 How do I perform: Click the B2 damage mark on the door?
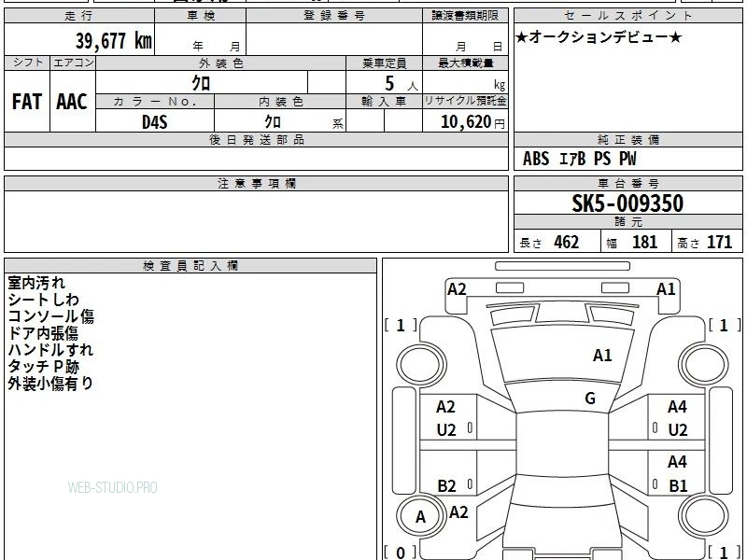446,485
